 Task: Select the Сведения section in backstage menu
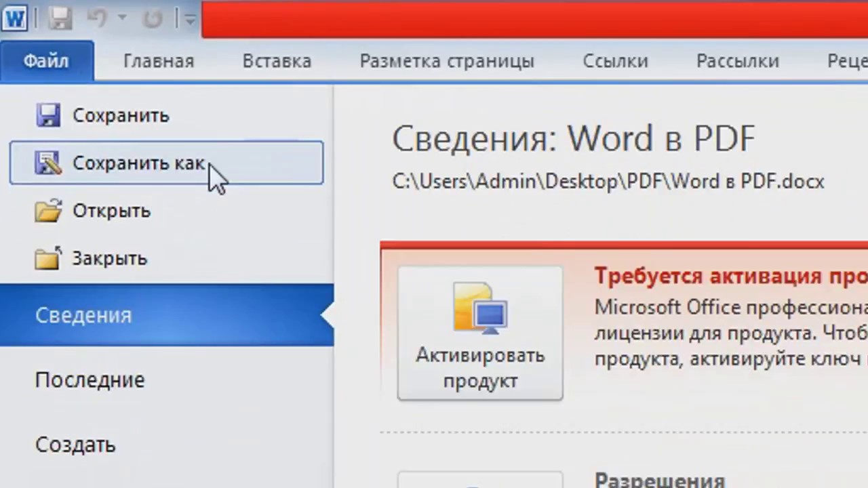[167, 315]
